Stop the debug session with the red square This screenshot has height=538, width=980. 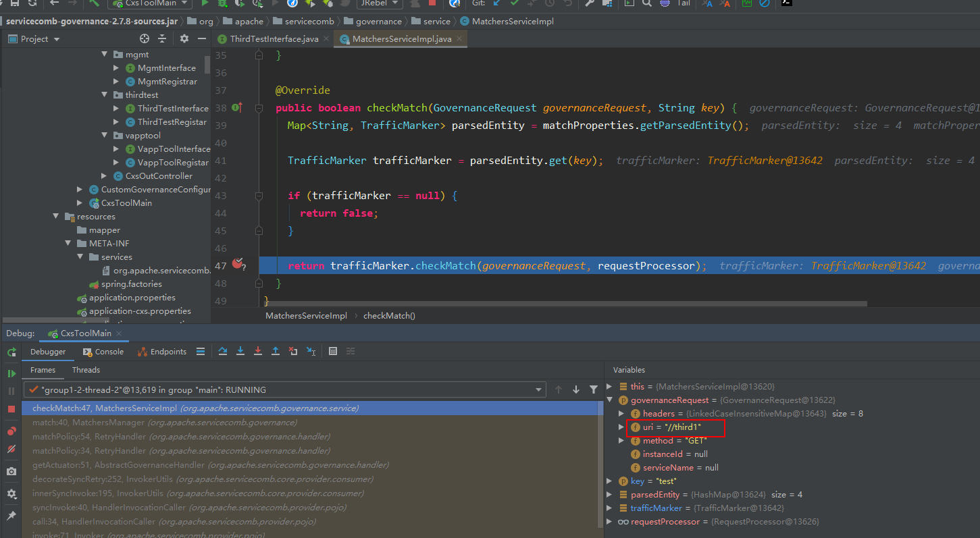(x=11, y=409)
